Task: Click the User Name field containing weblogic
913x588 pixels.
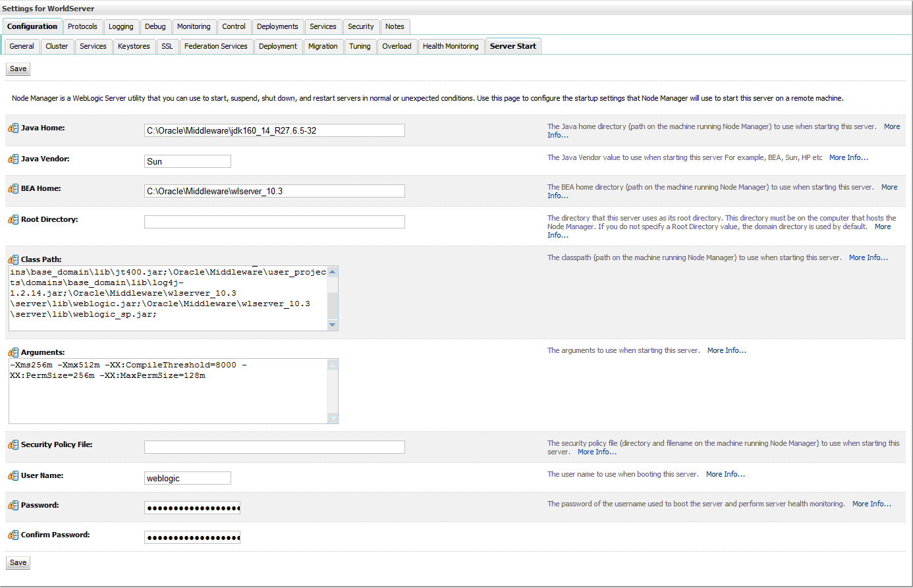Action: coord(188,478)
